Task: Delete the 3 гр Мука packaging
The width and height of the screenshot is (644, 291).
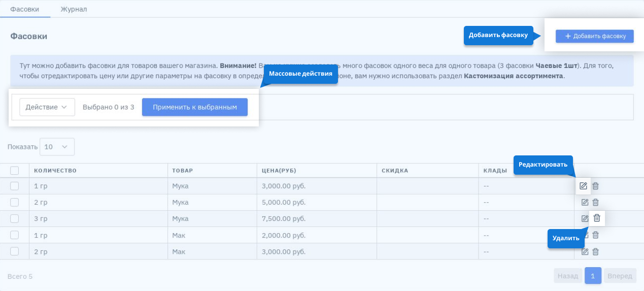Action: click(x=597, y=218)
